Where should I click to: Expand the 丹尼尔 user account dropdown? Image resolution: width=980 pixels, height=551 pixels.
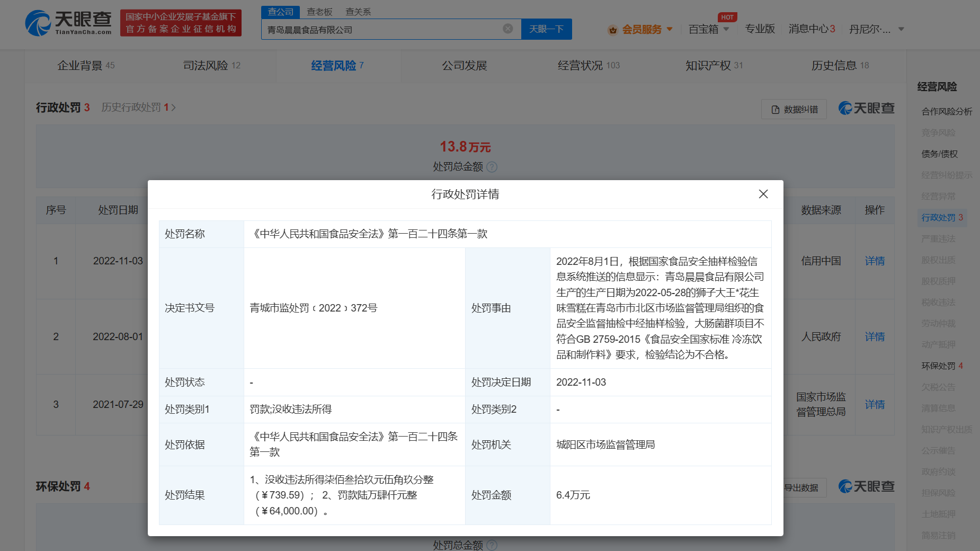pyautogui.click(x=876, y=29)
